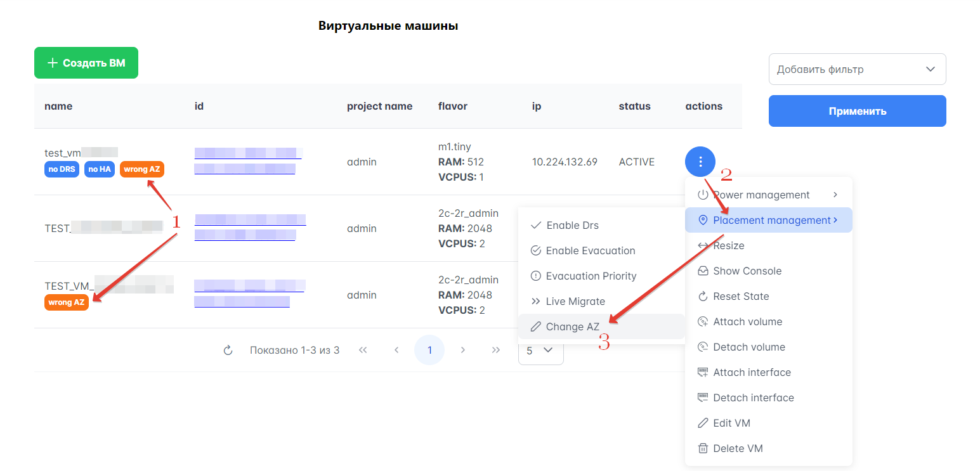Click the three-dot actions button for test_vm

tap(700, 162)
